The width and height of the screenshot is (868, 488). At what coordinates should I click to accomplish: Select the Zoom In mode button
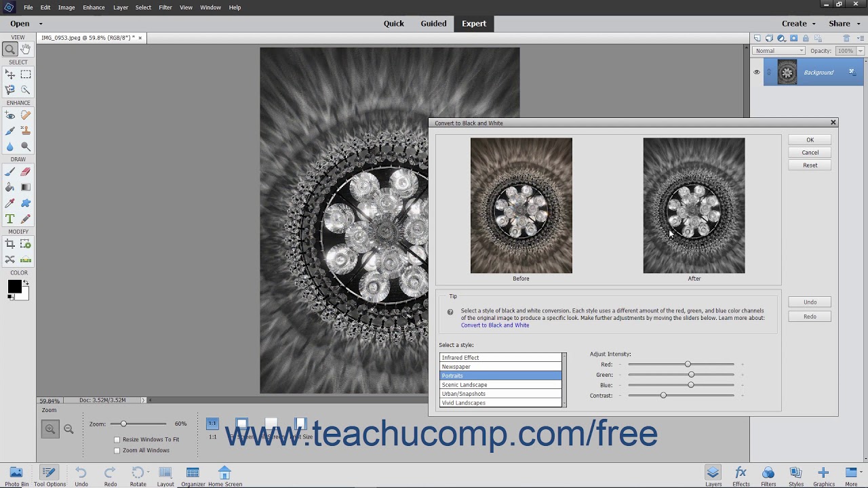(50, 428)
